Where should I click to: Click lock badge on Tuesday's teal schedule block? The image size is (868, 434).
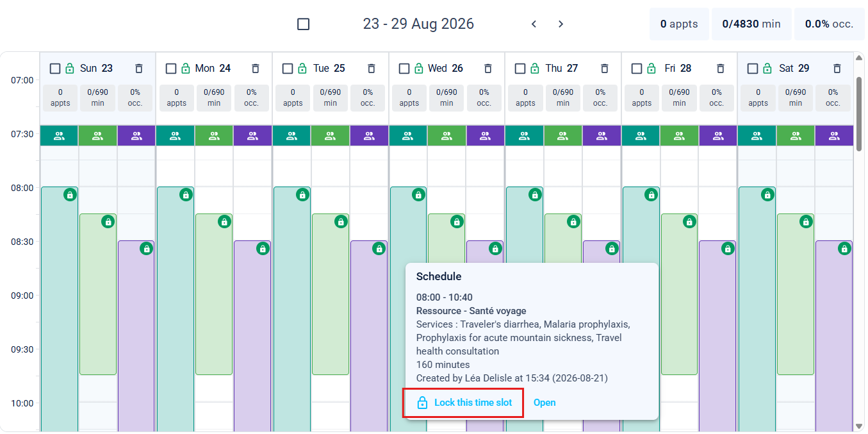coord(302,195)
